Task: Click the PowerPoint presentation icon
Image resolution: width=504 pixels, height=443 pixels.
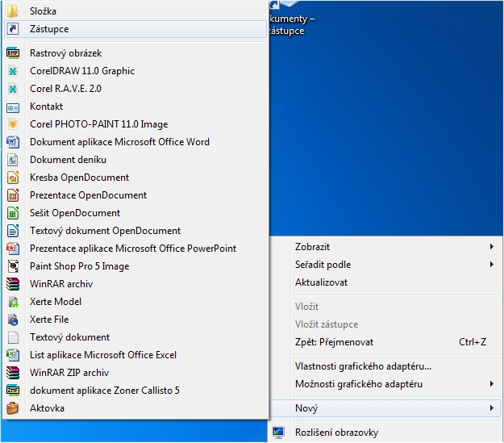Action: point(13,249)
